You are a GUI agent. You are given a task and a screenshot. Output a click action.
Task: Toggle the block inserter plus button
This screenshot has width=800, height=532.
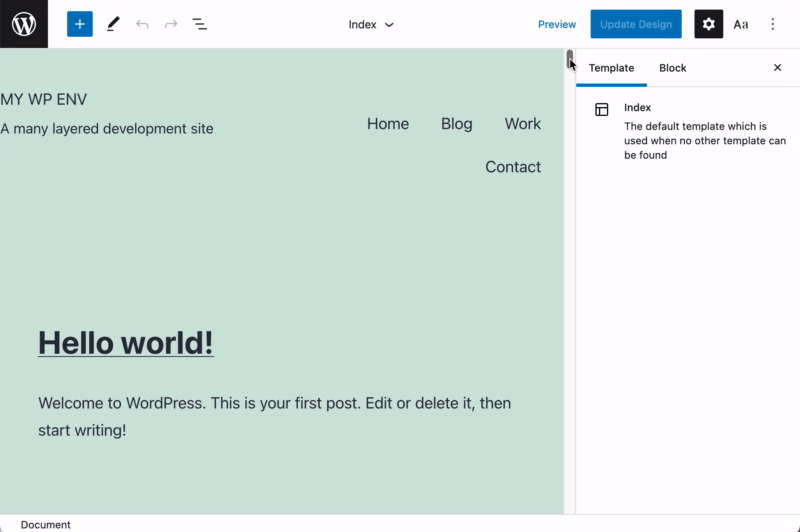click(x=80, y=24)
